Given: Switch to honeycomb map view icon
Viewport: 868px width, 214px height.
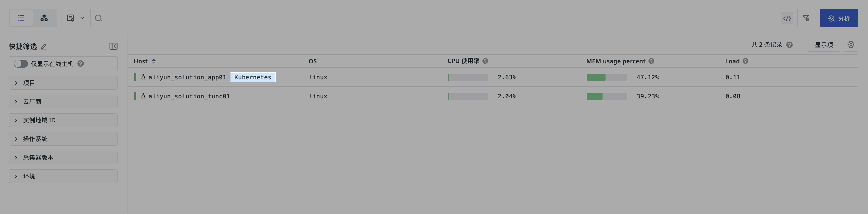Looking at the screenshot, I should point(44,18).
